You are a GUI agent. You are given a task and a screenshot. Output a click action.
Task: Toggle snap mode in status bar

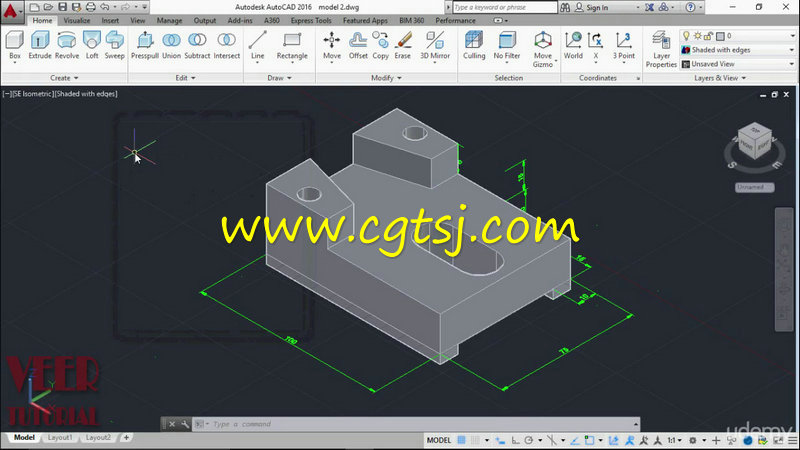[475, 440]
